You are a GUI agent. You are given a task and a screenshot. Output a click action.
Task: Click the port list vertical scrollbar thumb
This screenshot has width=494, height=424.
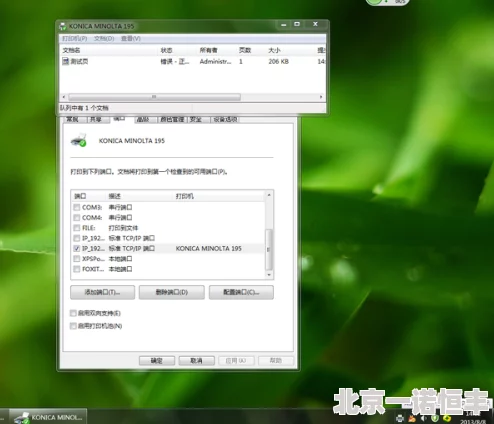269,249
